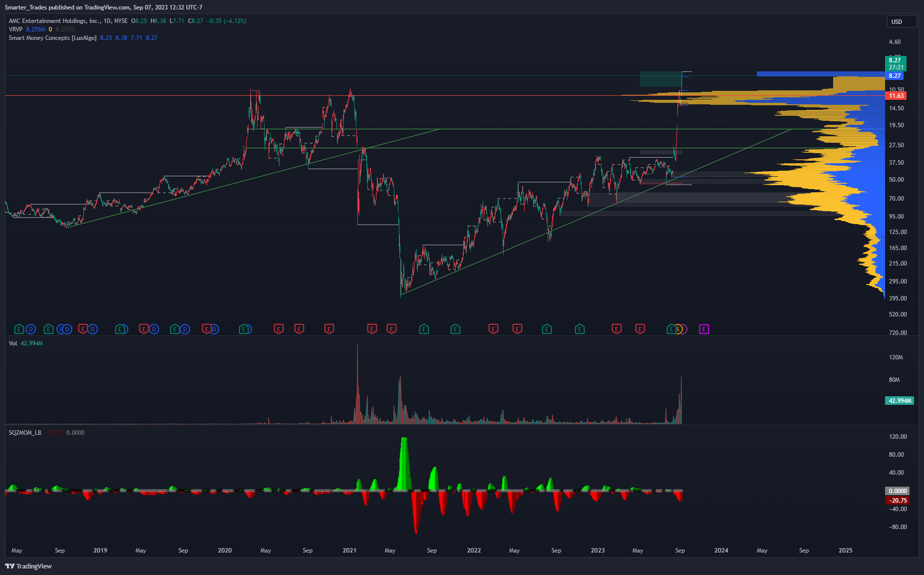Click the 42.994M volume axis label
Screen dimensions: 924x575
(900, 401)
